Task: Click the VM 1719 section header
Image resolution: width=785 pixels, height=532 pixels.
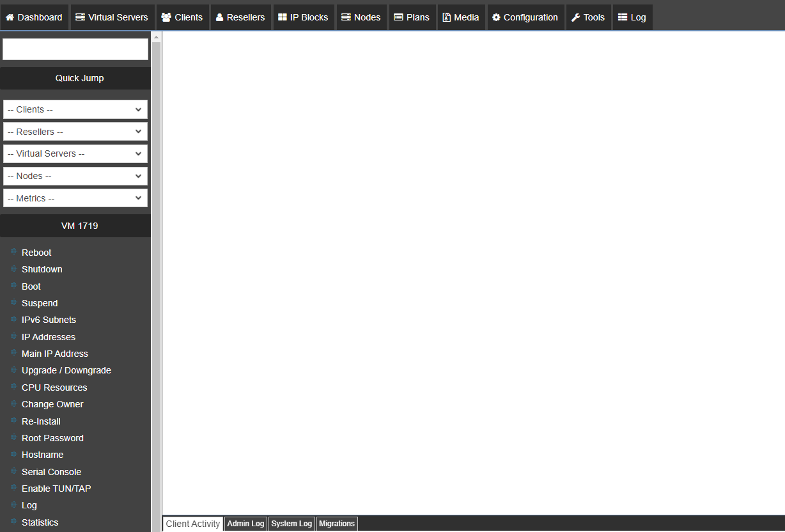Action: [x=75, y=226]
